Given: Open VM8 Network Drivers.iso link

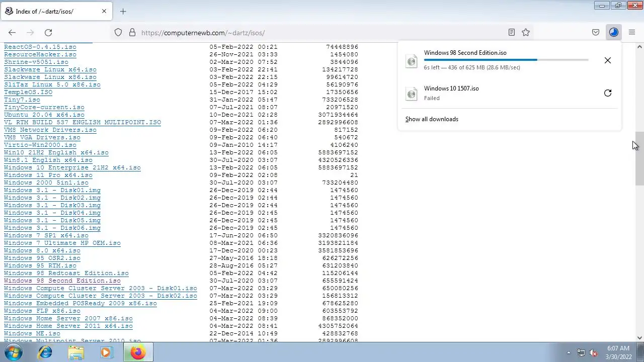Looking at the screenshot, I should tap(50, 130).
